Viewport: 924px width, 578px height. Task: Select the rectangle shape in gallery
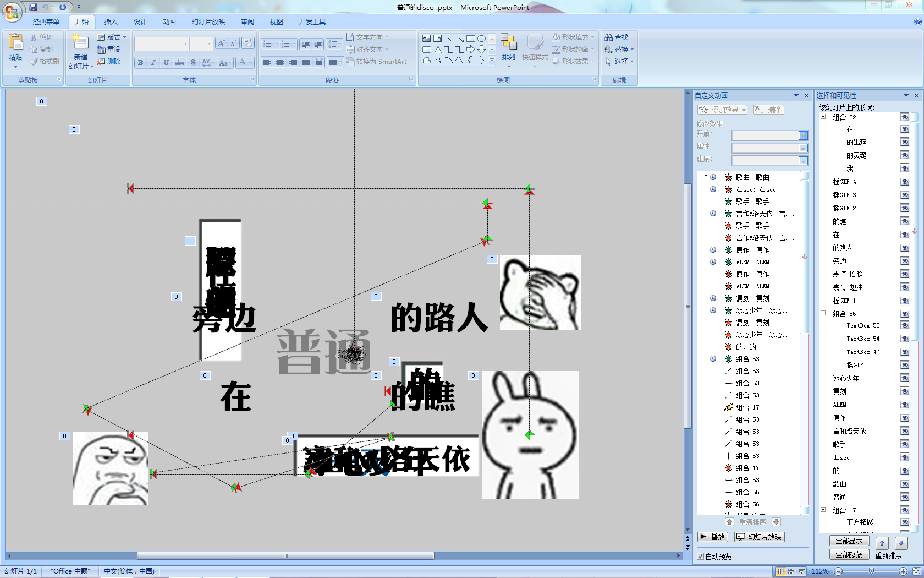[x=471, y=39]
